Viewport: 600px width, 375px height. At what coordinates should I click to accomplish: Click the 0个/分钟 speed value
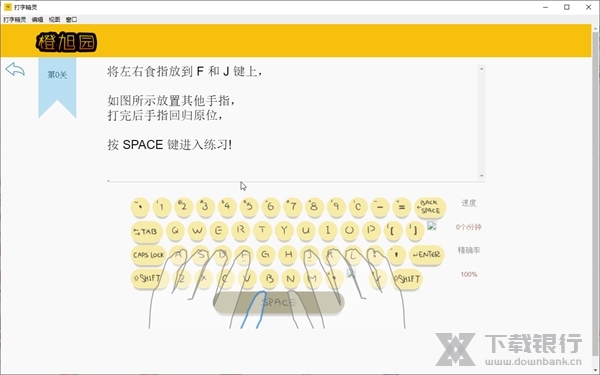(x=468, y=227)
